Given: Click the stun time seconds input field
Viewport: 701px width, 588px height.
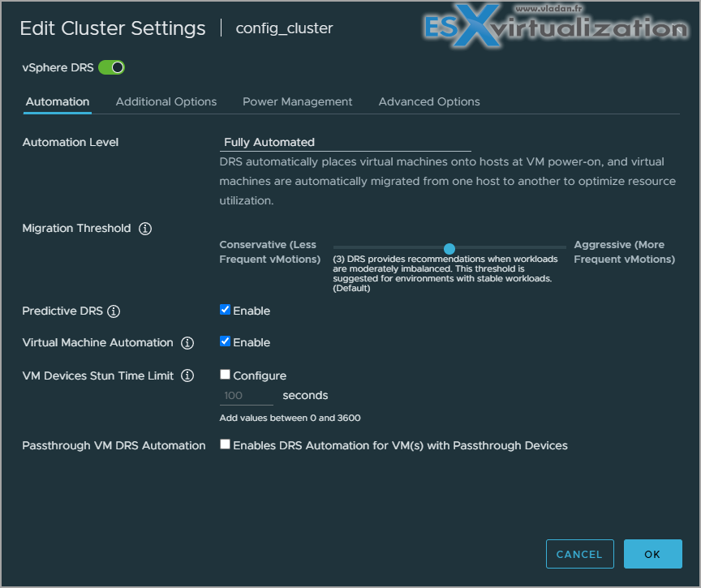Looking at the screenshot, I should tap(247, 396).
